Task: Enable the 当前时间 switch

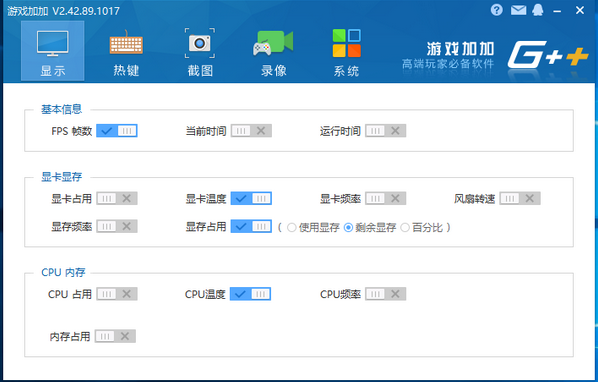Action: click(x=251, y=131)
